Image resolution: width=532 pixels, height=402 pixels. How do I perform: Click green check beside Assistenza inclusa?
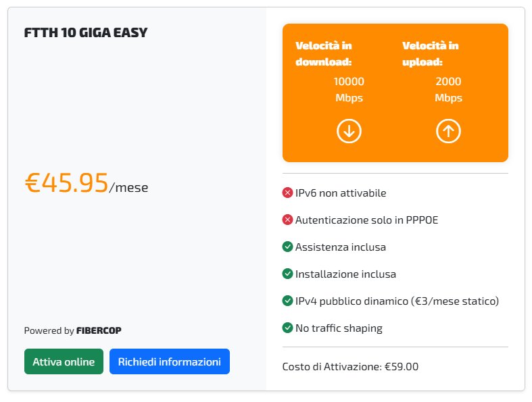[x=287, y=247]
